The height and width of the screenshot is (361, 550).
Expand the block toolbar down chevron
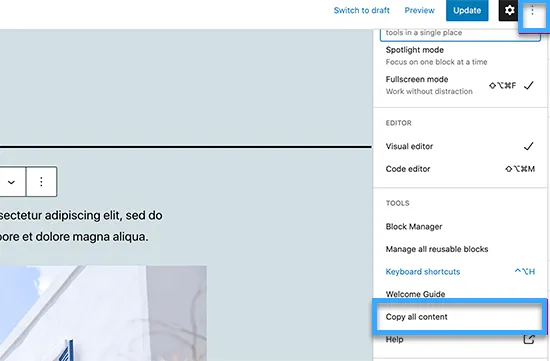(12, 182)
